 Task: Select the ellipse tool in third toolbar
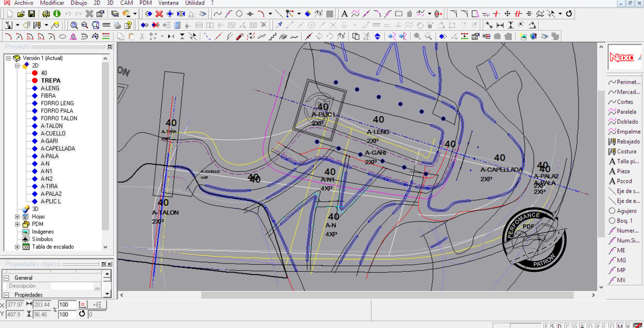point(63,37)
